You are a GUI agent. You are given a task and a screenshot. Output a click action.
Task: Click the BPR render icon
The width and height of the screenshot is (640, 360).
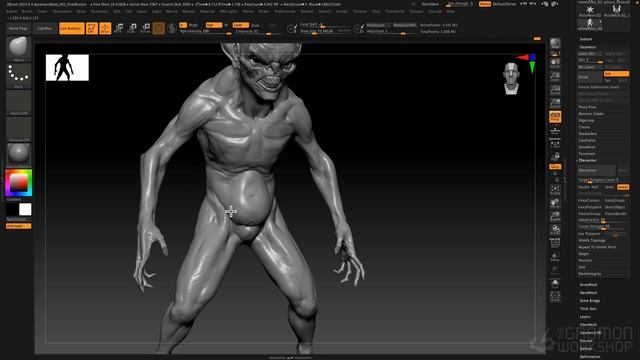[x=555, y=43]
